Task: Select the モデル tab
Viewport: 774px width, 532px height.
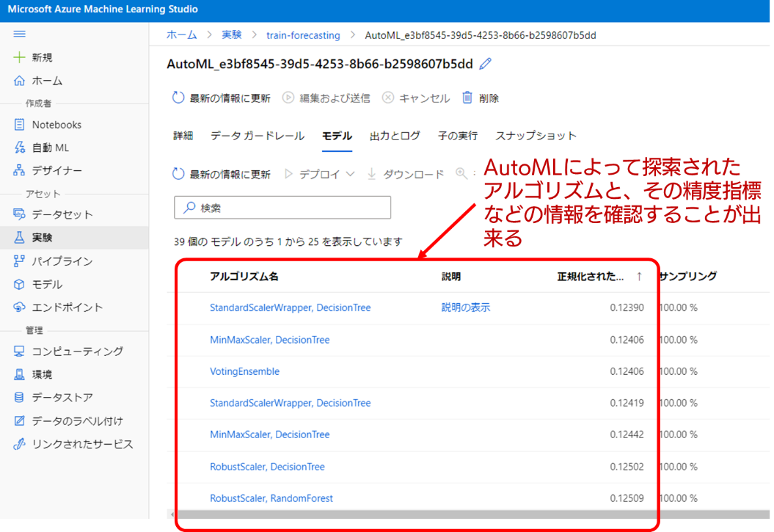Action: pyautogui.click(x=337, y=136)
